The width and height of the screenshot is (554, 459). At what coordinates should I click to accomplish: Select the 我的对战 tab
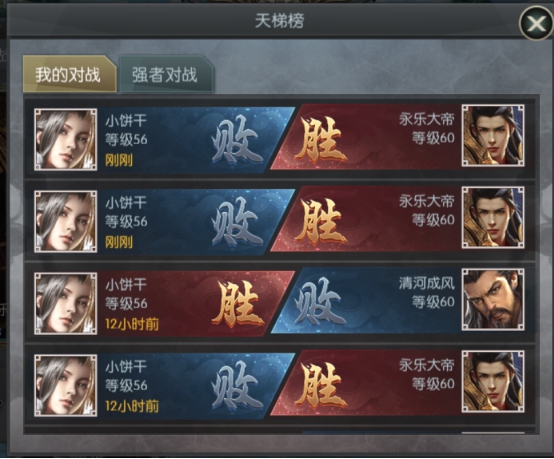click(x=69, y=74)
